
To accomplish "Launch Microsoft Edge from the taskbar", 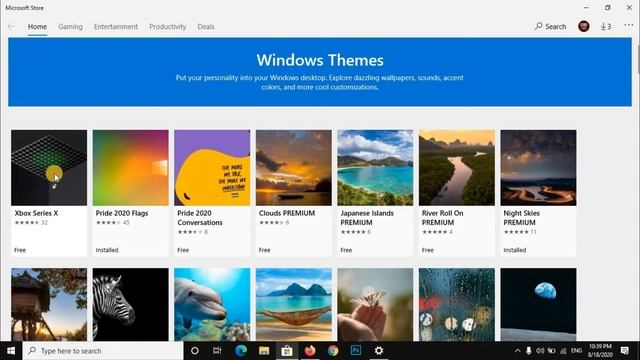I will coord(241,351).
